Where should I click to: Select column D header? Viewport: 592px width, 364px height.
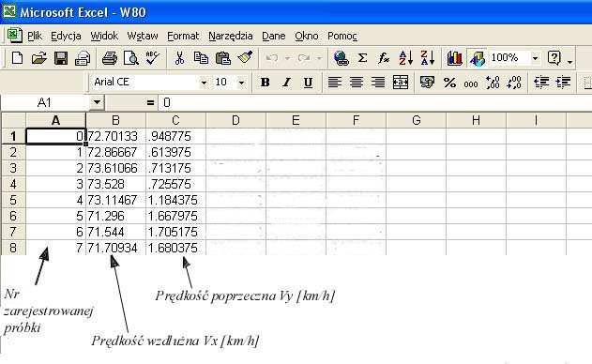tap(236, 120)
